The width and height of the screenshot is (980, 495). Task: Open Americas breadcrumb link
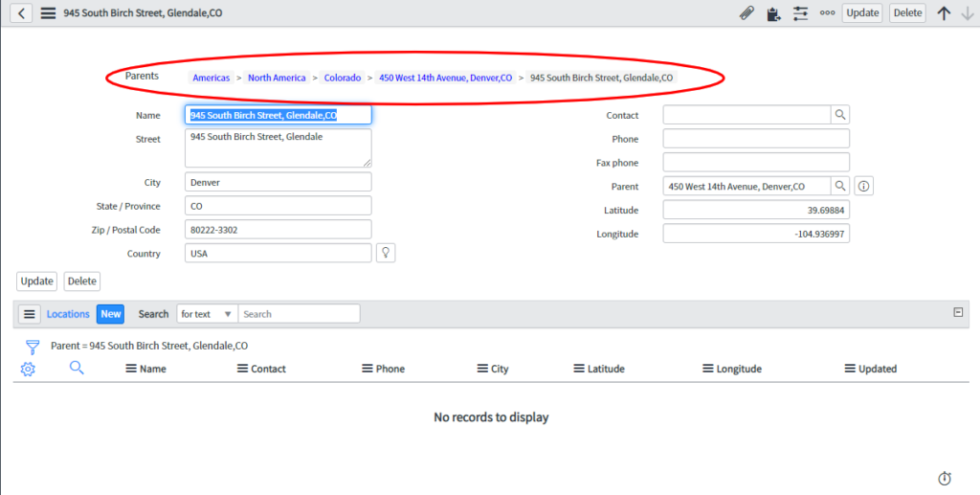pyautogui.click(x=212, y=78)
